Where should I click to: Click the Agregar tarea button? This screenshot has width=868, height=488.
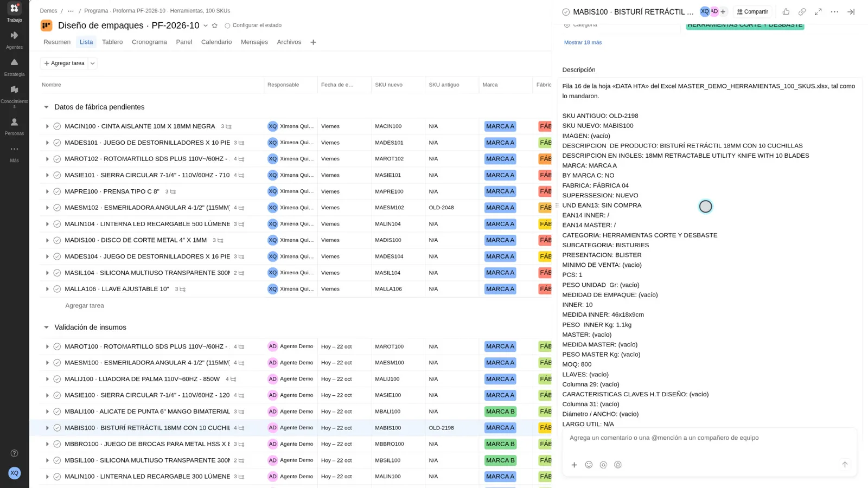[64, 63]
